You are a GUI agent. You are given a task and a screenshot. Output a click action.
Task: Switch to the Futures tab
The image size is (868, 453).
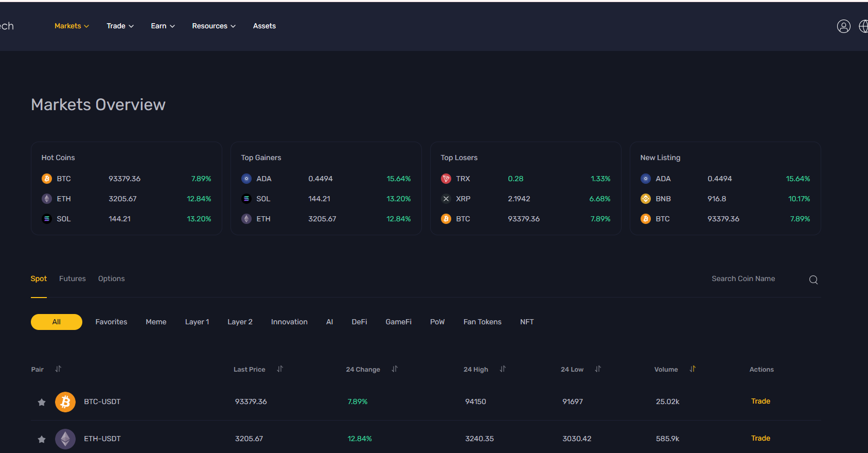[73, 278]
